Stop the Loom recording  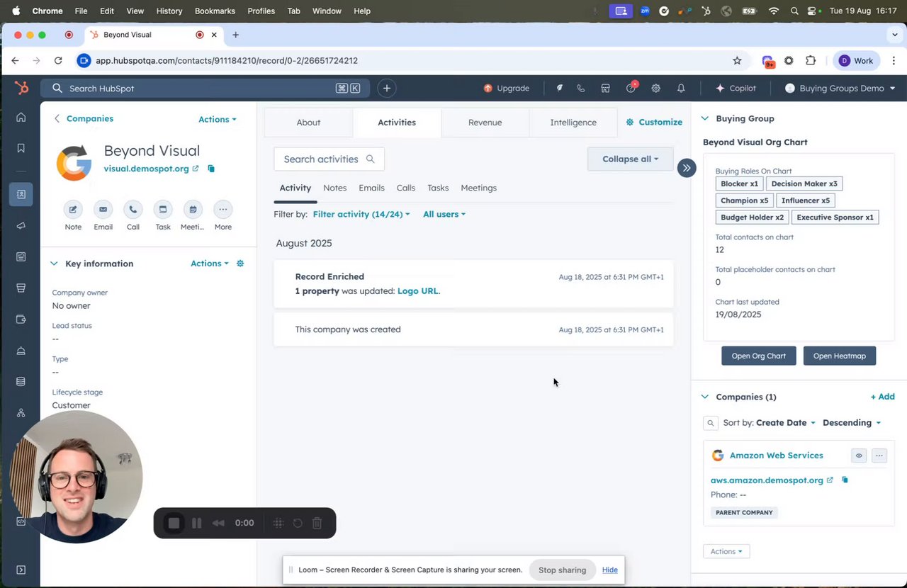click(174, 523)
